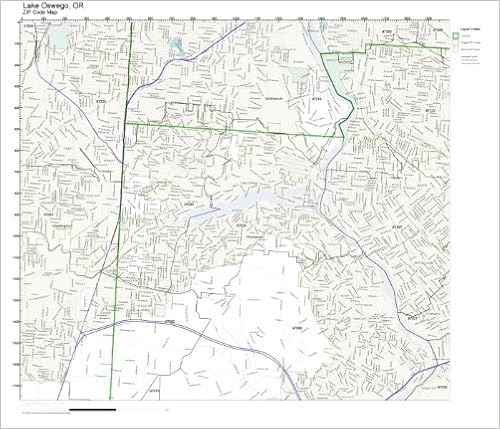Screen dimensions: 500x429
Task: Click the "Washington" county label
Action: pos(62,226)
